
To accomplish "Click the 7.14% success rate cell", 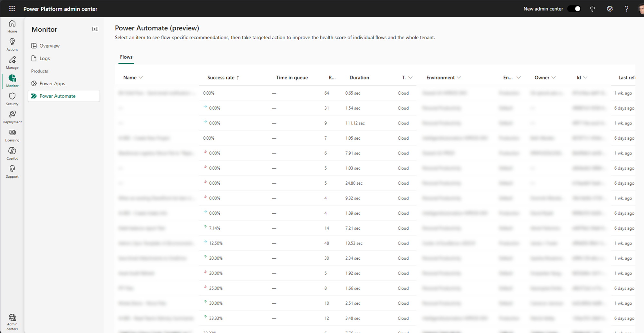I will click(x=214, y=228).
